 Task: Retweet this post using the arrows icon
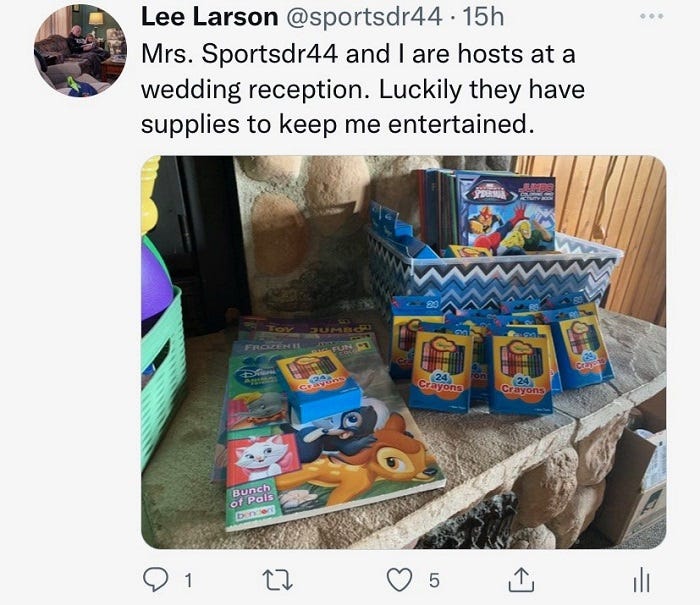coord(277,580)
